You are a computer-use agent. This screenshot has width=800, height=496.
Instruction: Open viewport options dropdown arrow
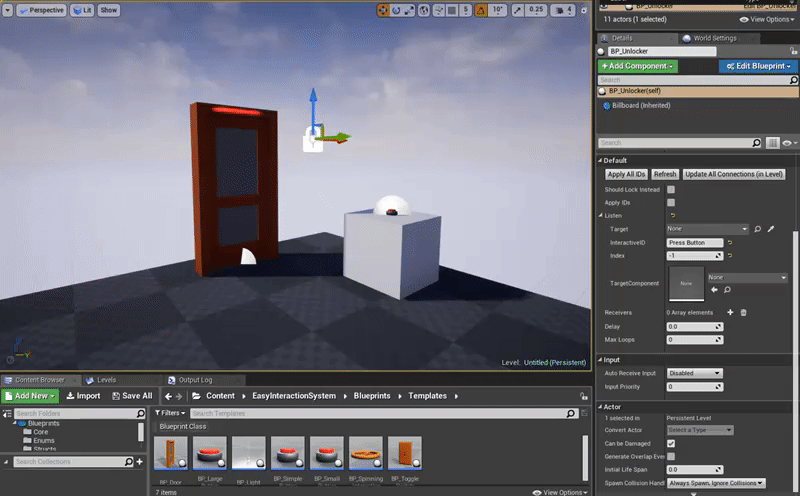pyautogui.click(x=8, y=10)
